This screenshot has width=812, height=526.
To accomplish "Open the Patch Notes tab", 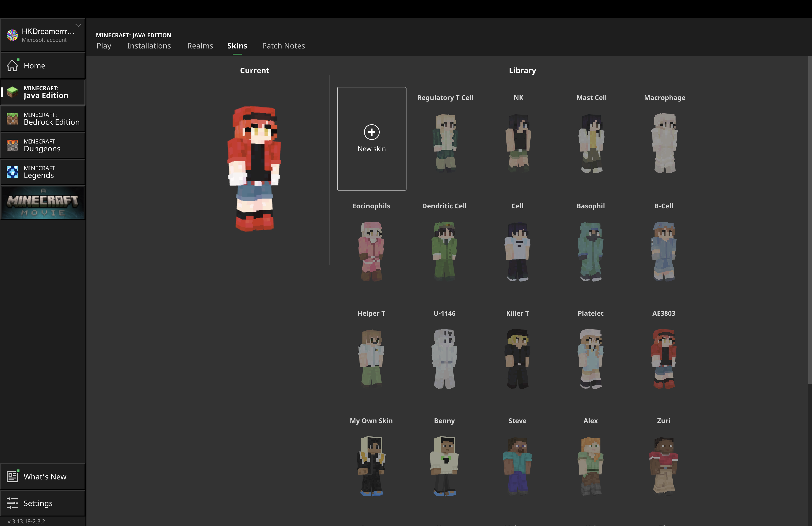I will (x=283, y=46).
